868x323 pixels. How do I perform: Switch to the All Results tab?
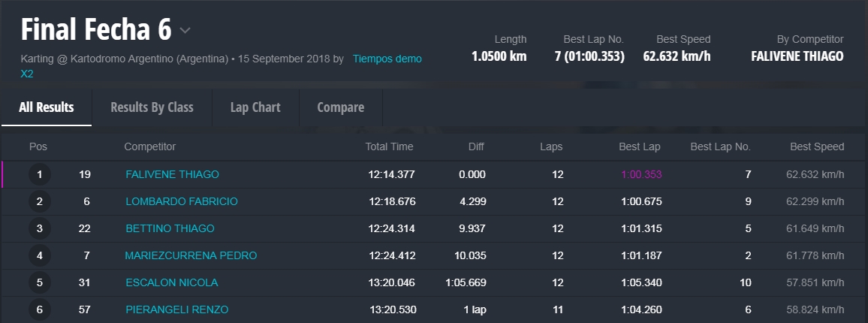pyautogui.click(x=47, y=107)
